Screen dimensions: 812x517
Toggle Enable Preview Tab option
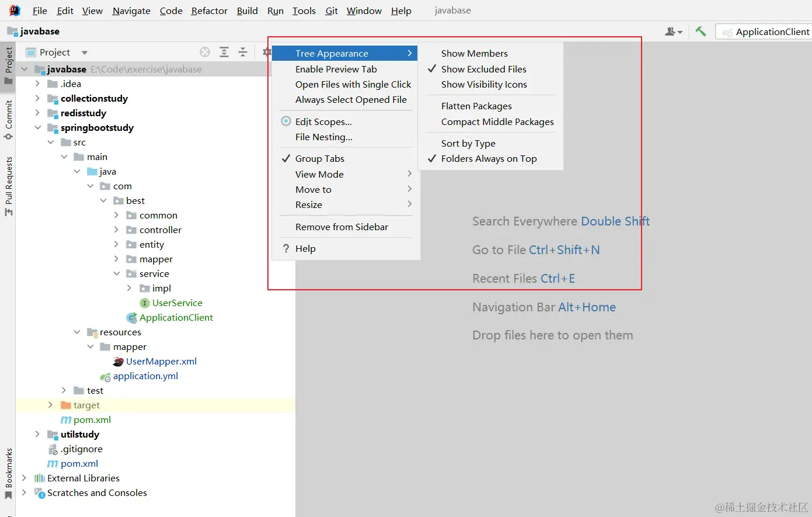[346, 69]
